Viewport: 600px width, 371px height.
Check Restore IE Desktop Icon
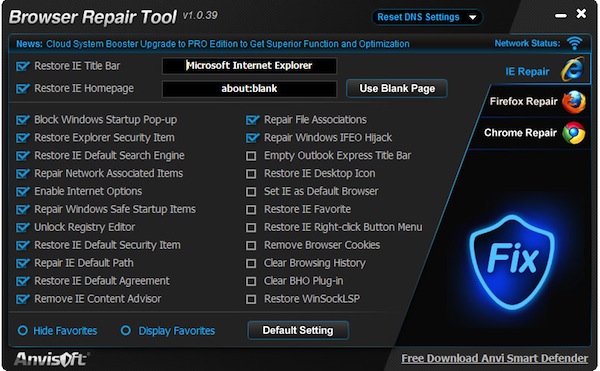pyautogui.click(x=251, y=174)
